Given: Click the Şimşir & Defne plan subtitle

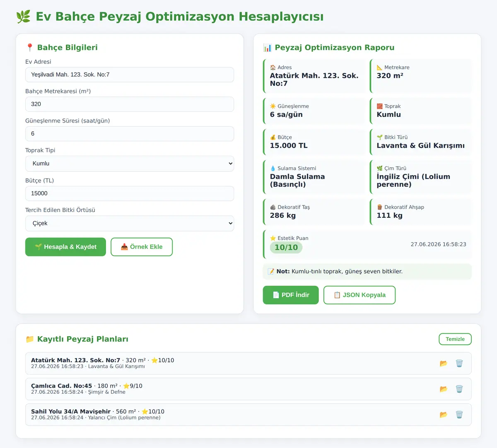Looking at the screenshot, I should pos(106,392).
